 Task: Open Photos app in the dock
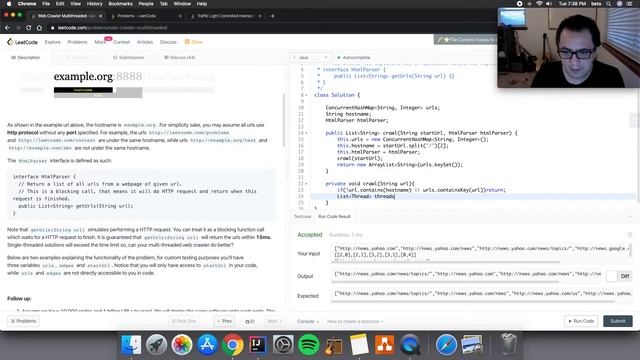pos(182,345)
